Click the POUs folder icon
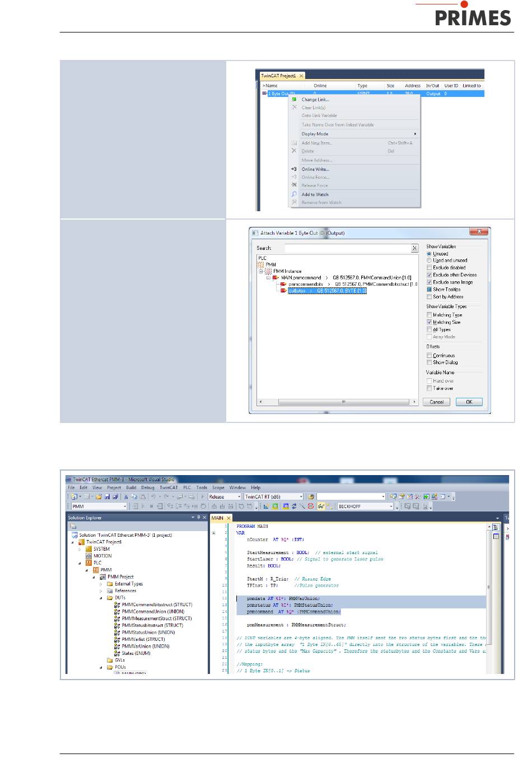Image resolution: width=532 pixels, height=772 pixels. click(x=110, y=667)
